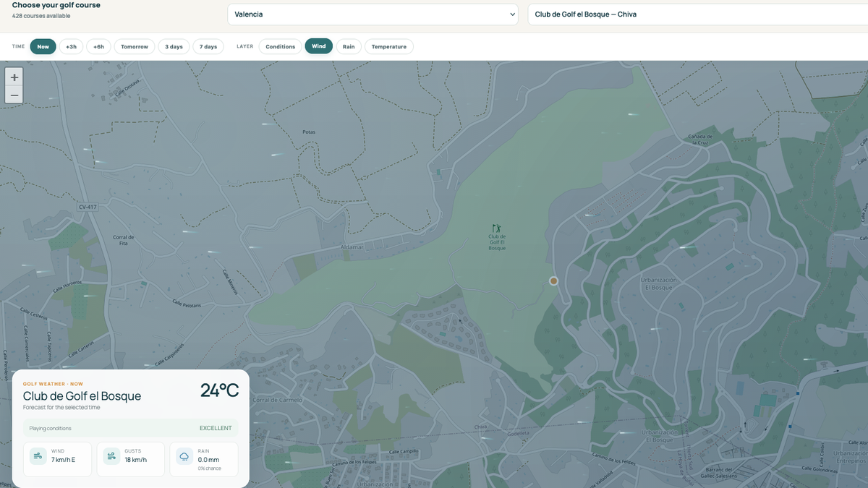Click the Cañada de la Cruz map label

point(700,139)
